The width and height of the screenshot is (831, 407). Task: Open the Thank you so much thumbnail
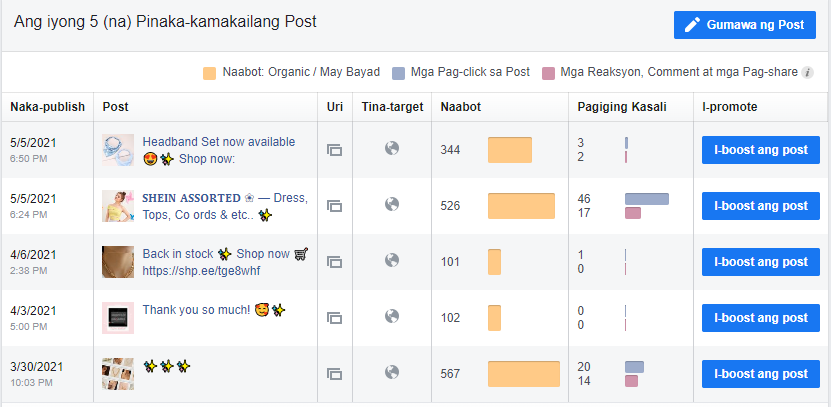tap(118, 318)
